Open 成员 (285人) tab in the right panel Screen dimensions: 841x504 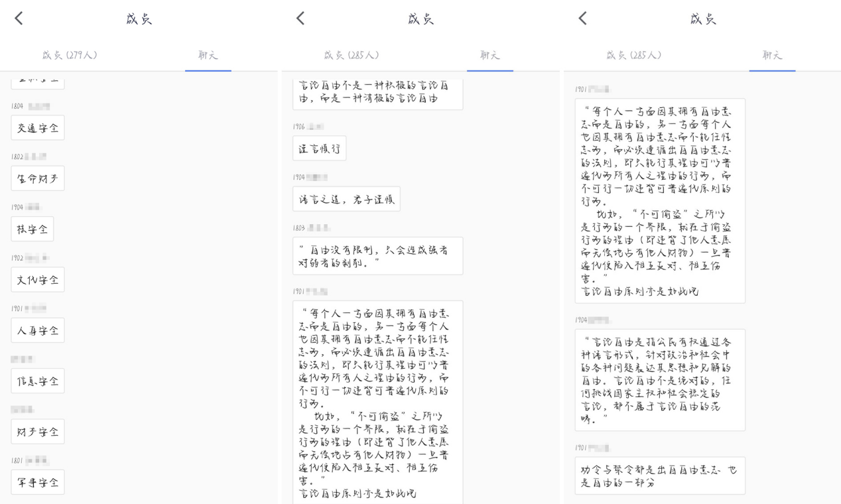click(x=633, y=55)
